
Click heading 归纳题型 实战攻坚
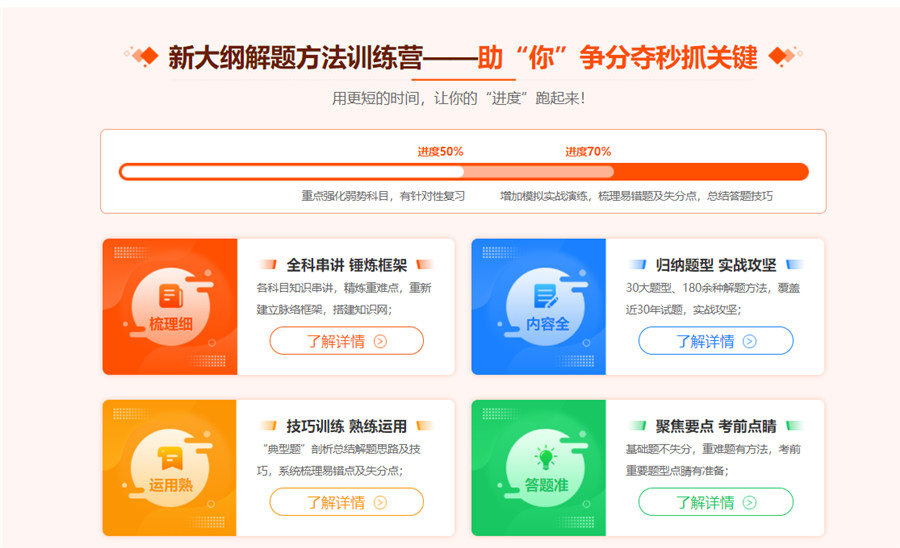pyautogui.click(x=716, y=265)
